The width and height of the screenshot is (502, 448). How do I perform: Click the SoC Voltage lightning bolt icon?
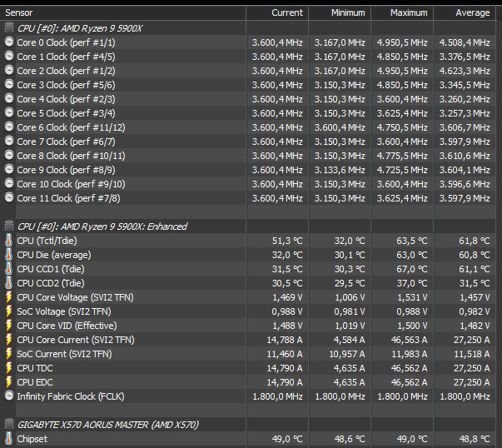tap(9, 311)
